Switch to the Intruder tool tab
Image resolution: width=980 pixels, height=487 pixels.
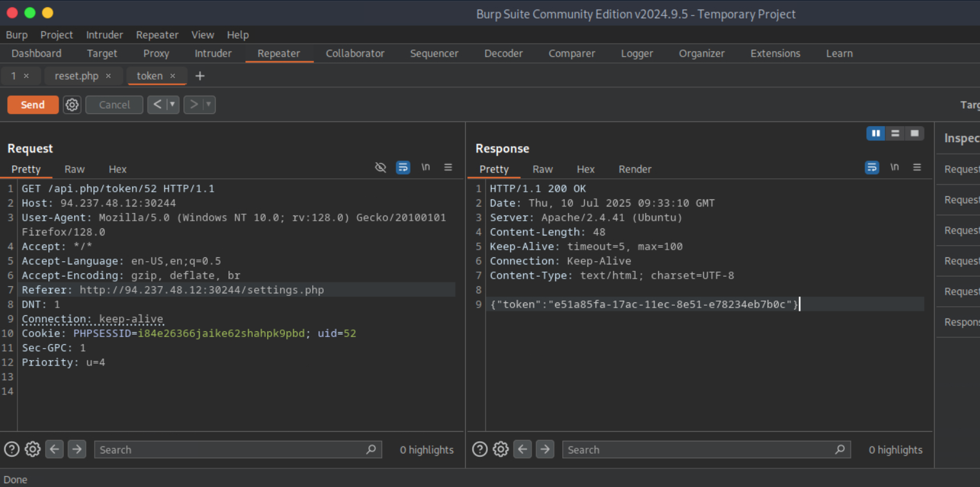213,53
